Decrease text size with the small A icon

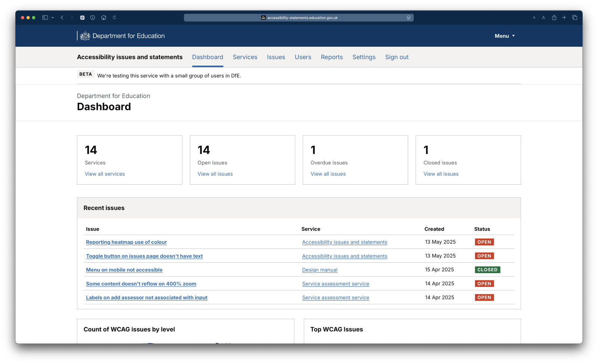point(534,18)
